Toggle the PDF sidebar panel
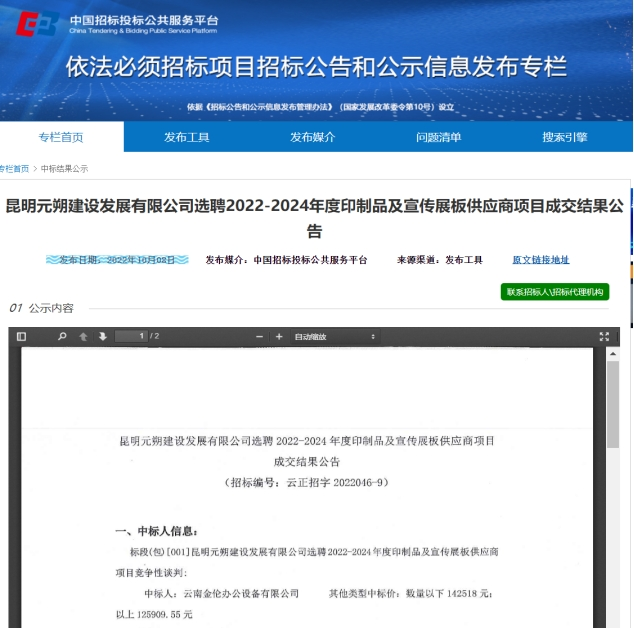The width and height of the screenshot is (634, 628). (x=22, y=337)
